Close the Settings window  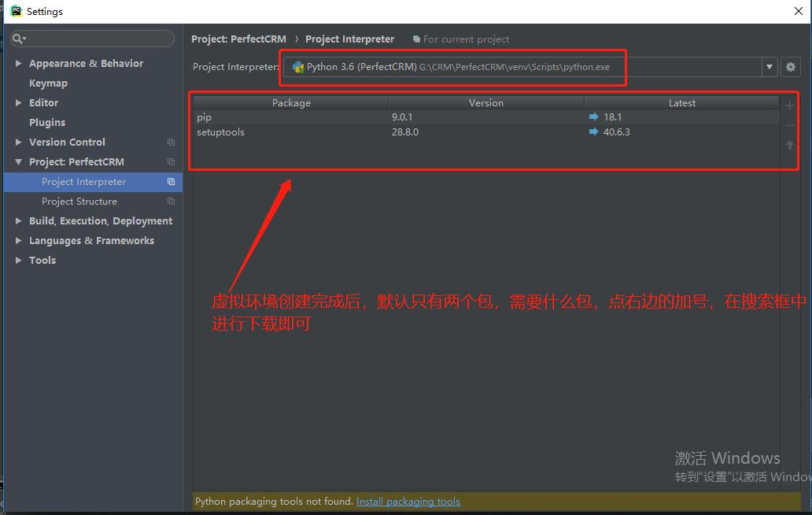799,11
